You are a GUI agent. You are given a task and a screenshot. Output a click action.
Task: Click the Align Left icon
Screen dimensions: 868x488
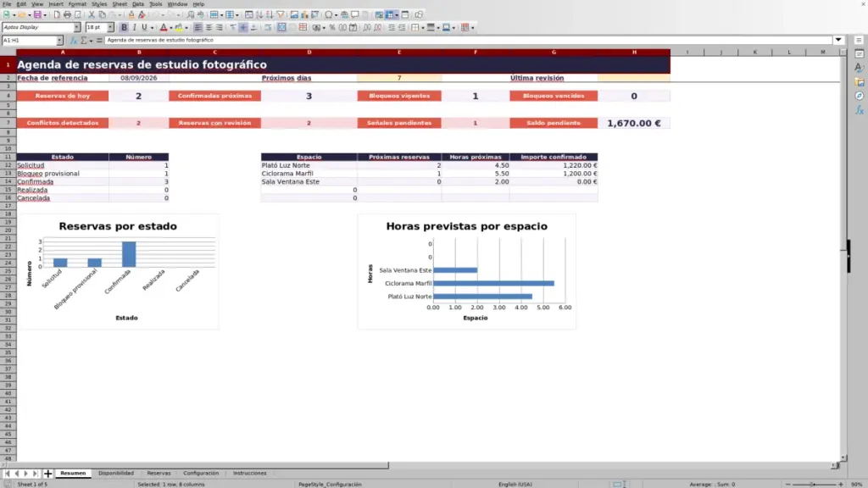[198, 28]
